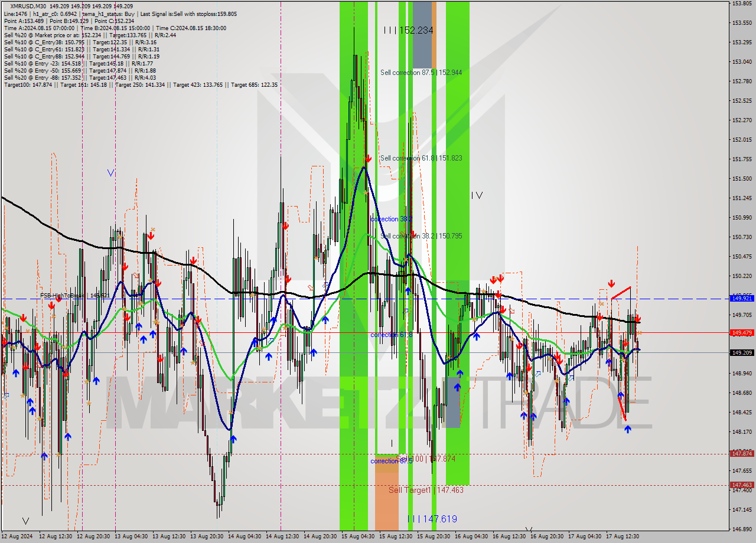The height and width of the screenshot is (543, 756).
Task: Click the 'I I I 152.234' wave label
Action: (408, 30)
